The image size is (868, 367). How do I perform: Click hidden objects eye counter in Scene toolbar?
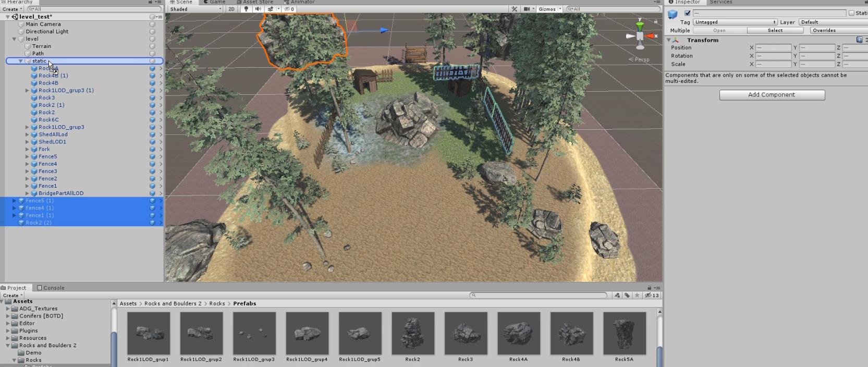coord(289,9)
